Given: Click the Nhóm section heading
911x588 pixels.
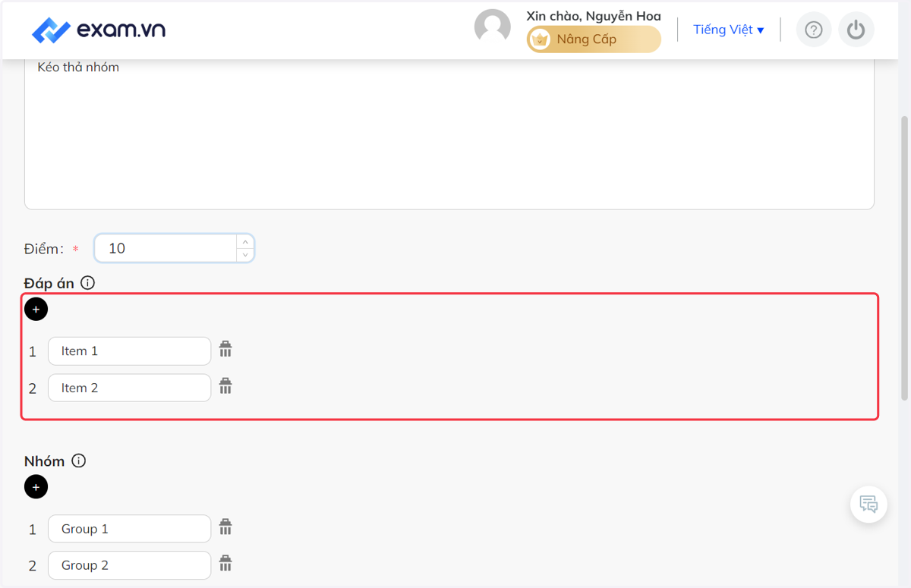Looking at the screenshot, I should (x=44, y=461).
